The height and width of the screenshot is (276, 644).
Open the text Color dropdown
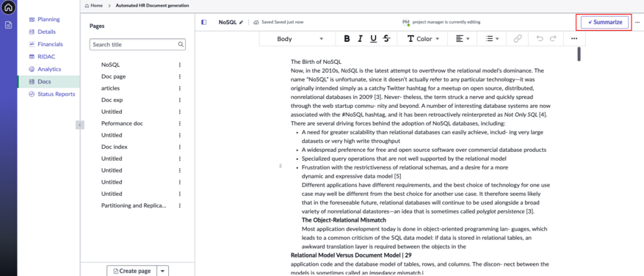pyautogui.click(x=423, y=39)
